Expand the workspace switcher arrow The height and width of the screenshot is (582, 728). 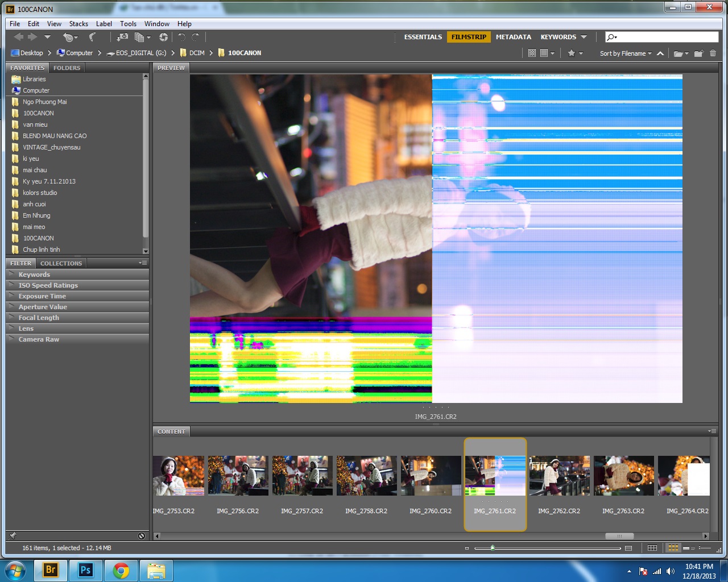584,37
